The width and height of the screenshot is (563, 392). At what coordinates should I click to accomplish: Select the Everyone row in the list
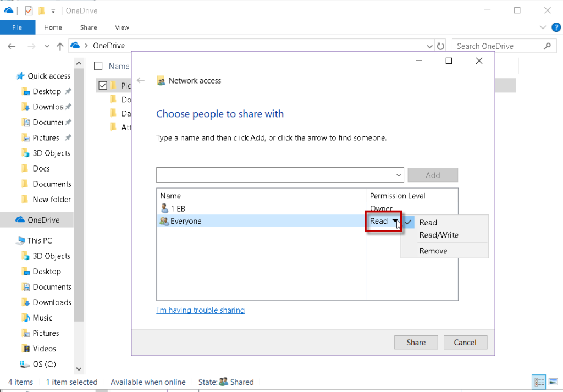pyautogui.click(x=261, y=221)
